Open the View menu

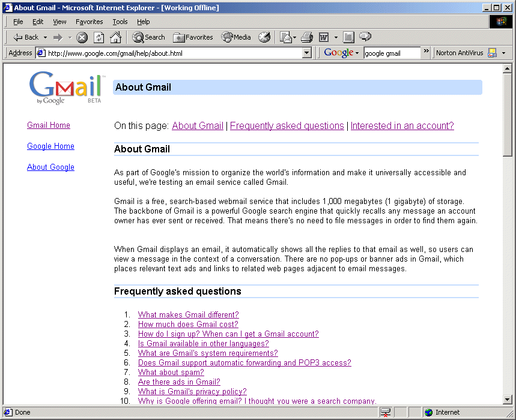tap(59, 22)
